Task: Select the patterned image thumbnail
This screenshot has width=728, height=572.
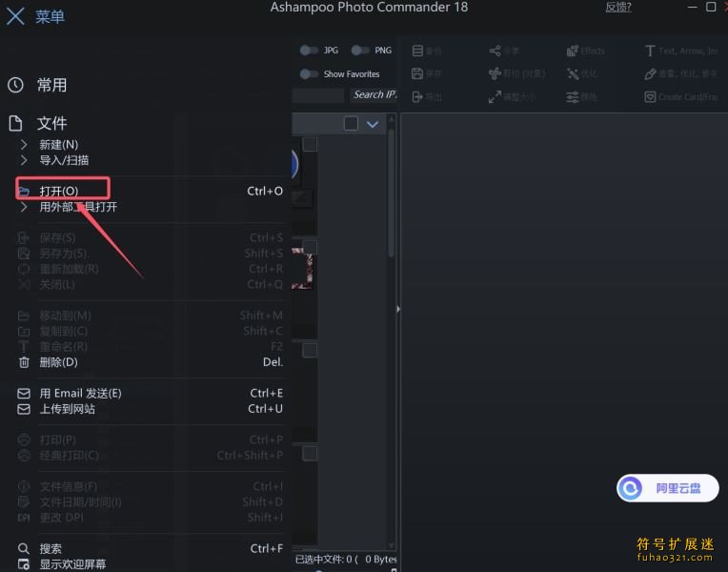Action: [302, 268]
